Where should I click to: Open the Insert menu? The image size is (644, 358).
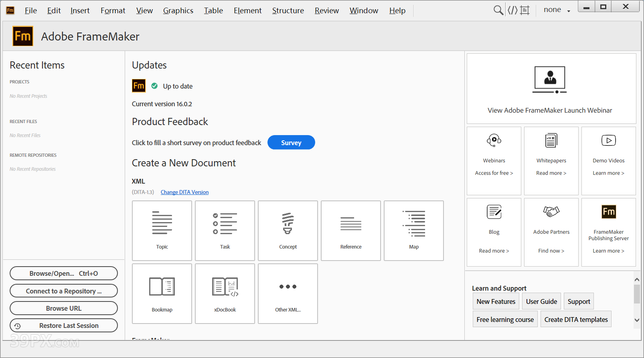click(x=80, y=10)
